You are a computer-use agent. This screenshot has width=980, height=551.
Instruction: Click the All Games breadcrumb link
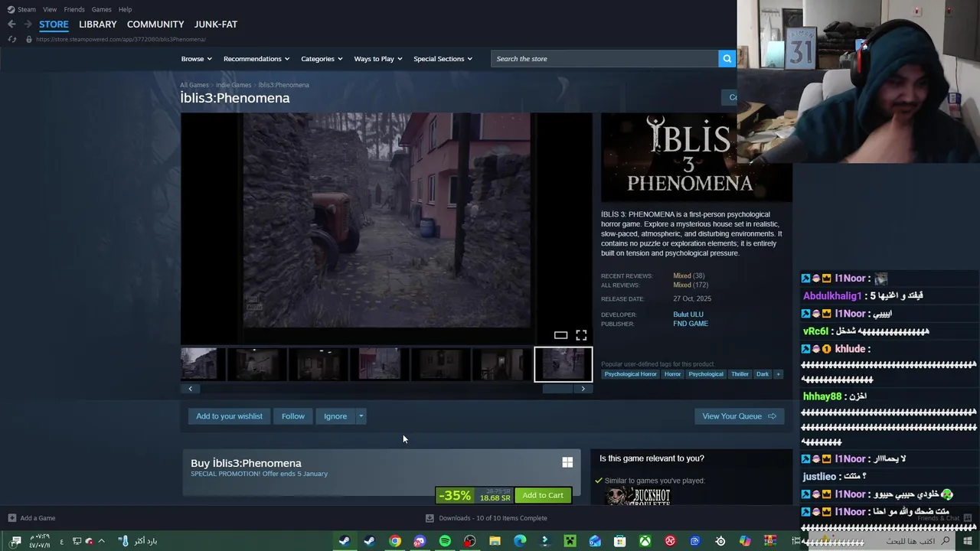click(194, 85)
